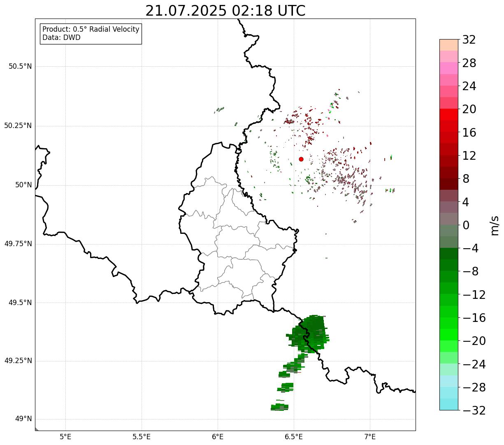Click the colorbar tick label 4

coord(466,202)
